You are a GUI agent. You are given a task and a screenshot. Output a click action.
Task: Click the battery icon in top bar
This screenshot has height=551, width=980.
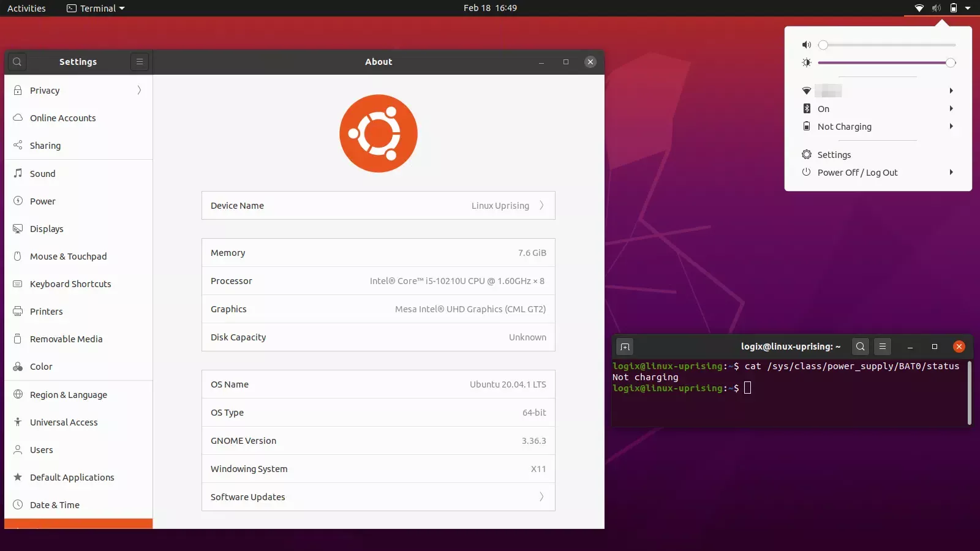point(954,8)
